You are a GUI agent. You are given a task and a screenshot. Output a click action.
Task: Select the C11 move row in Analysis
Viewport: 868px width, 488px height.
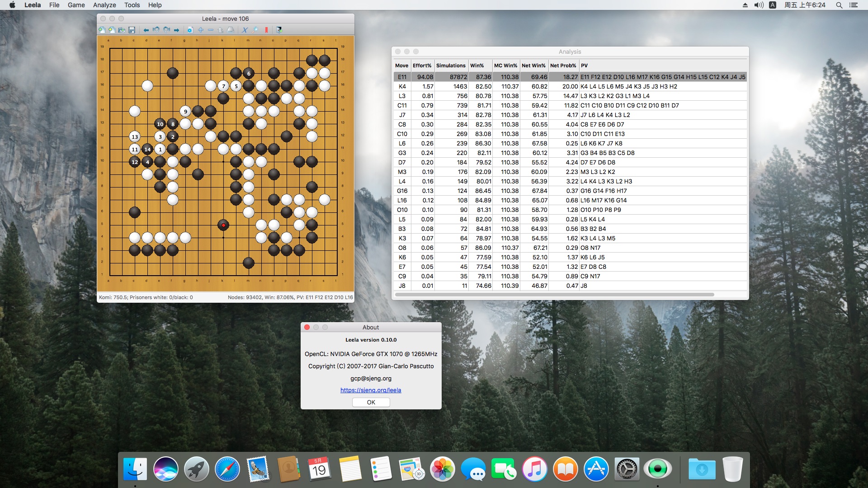(570, 105)
